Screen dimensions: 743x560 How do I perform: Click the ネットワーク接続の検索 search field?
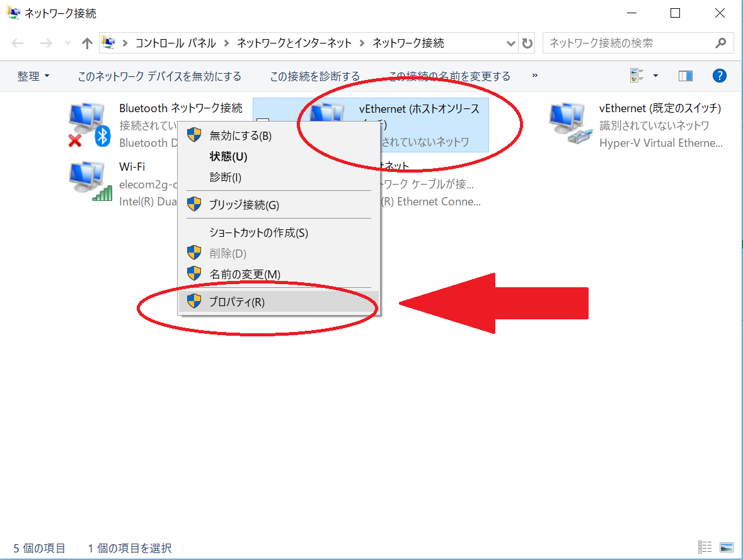tap(627, 43)
